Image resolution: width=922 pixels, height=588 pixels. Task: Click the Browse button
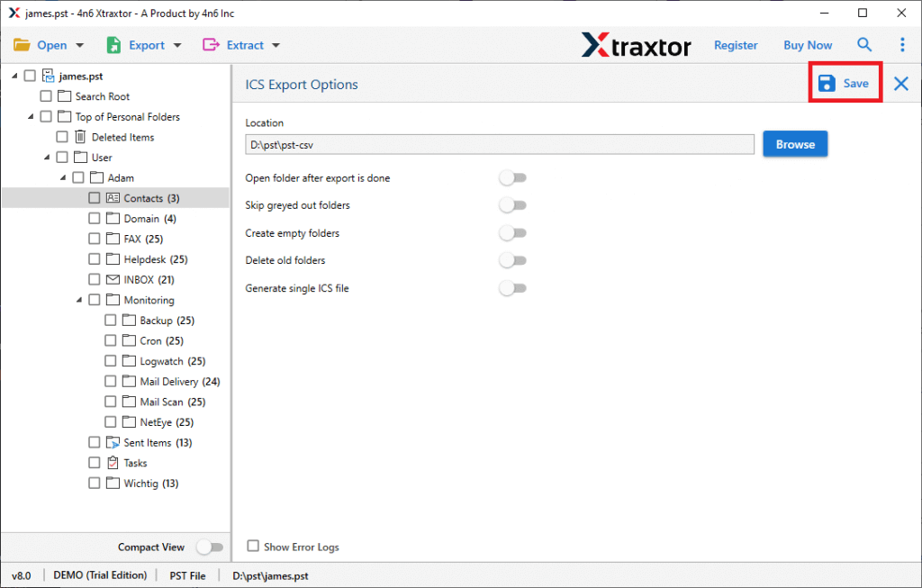795,144
